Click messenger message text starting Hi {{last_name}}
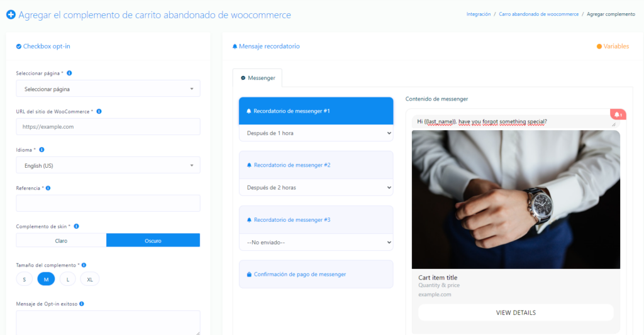Image resolution: width=644 pixels, height=335 pixels. (482, 121)
